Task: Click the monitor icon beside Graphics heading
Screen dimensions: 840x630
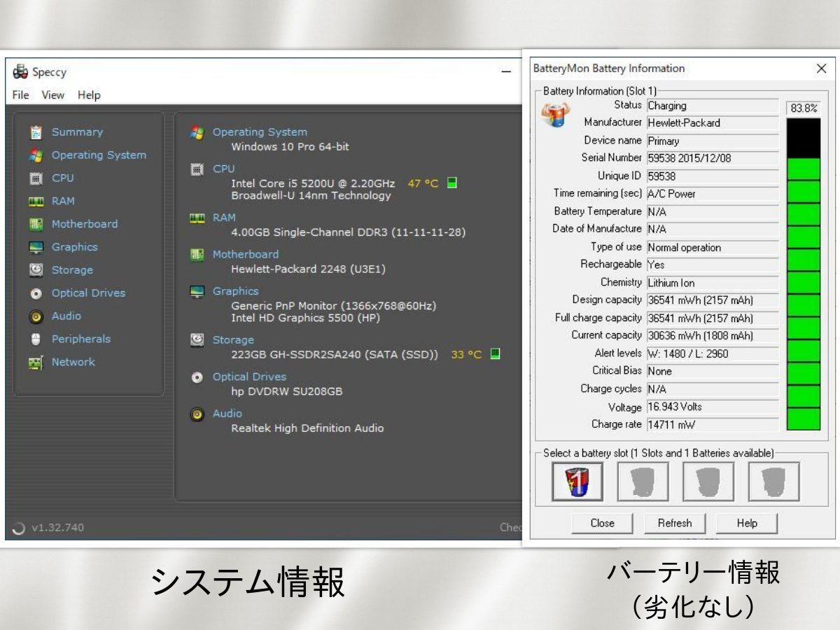Action: click(197, 291)
